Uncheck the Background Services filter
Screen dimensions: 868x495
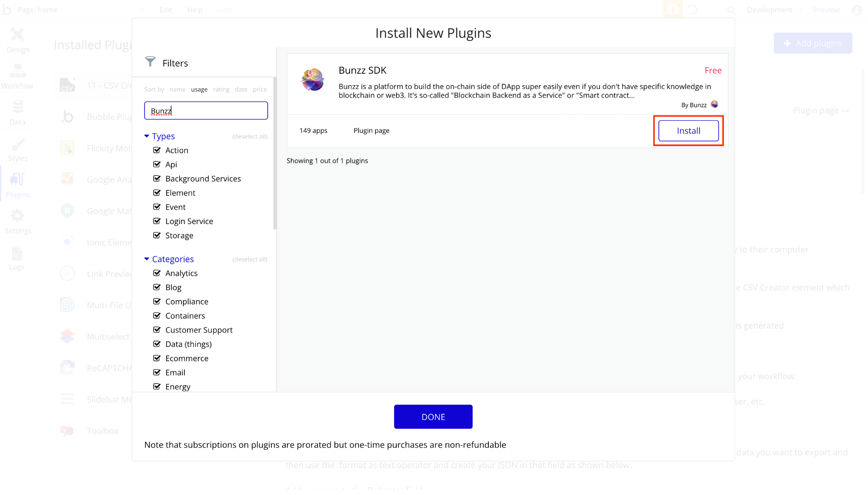[x=157, y=178]
